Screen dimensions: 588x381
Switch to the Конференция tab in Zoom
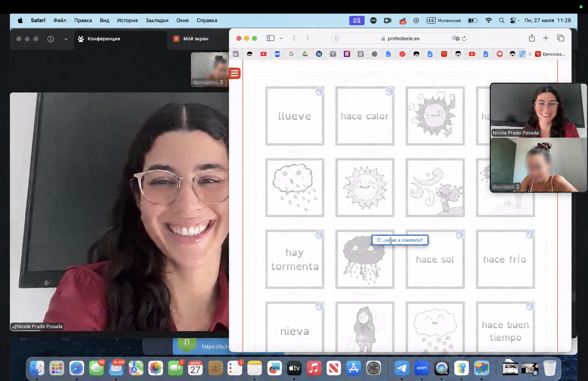120,38
